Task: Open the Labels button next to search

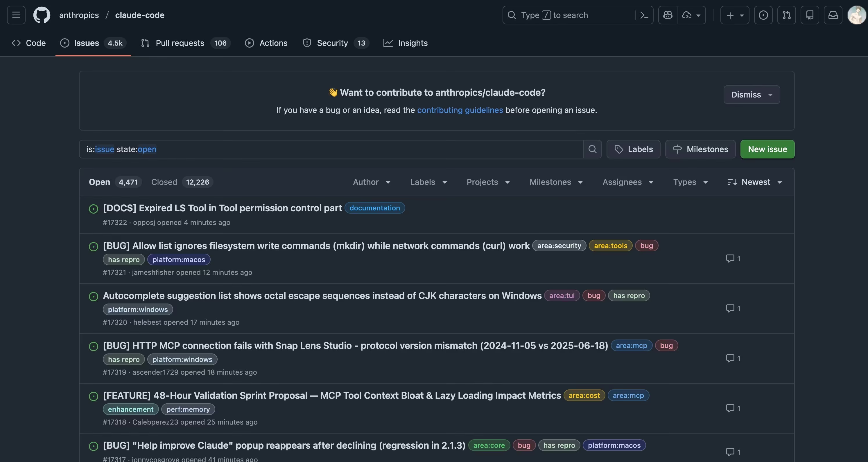Action: pos(634,149)
